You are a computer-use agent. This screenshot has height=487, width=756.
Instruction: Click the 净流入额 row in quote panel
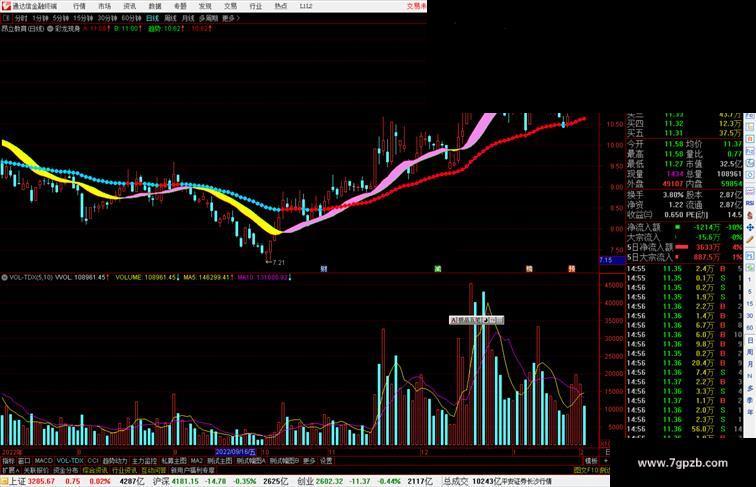pyautogui.click(x=684, y=227)
